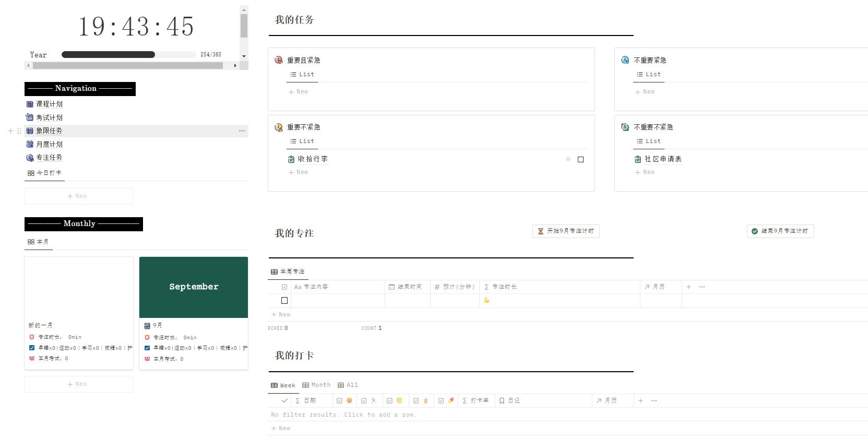
Task: Open the September monthly card thumbnail
Action: 194,287
